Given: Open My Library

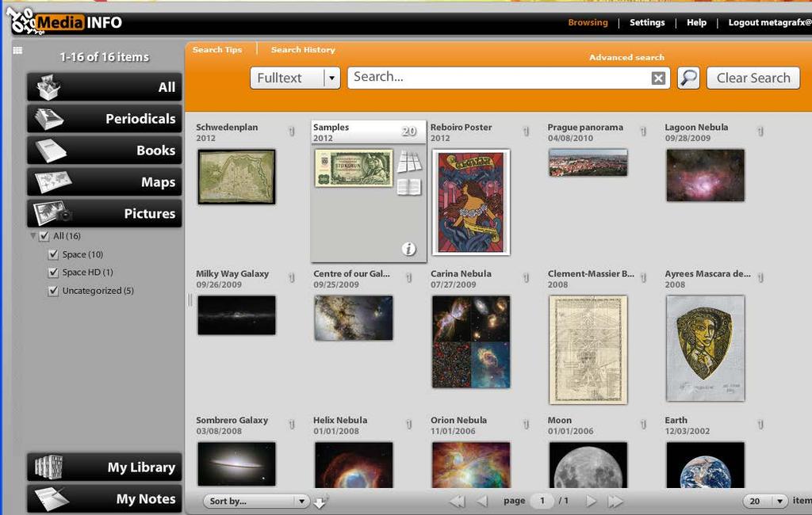Looking at the screenshot, I should click(x=105, y=467).
